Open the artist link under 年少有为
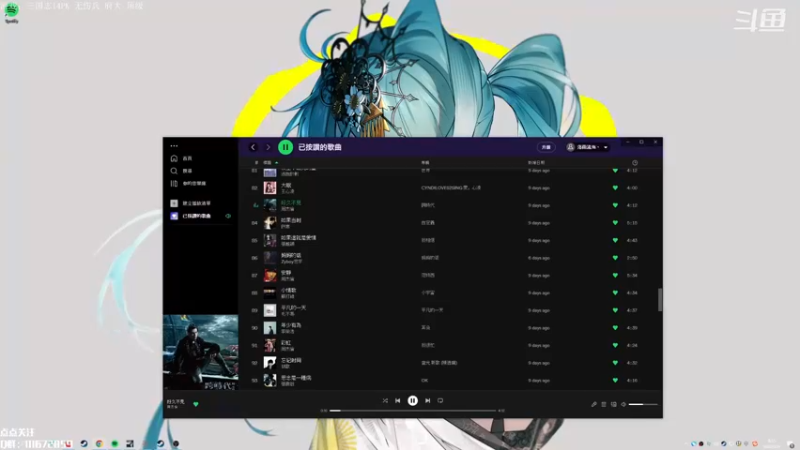The image size is (800, 450). click(287, 332)
